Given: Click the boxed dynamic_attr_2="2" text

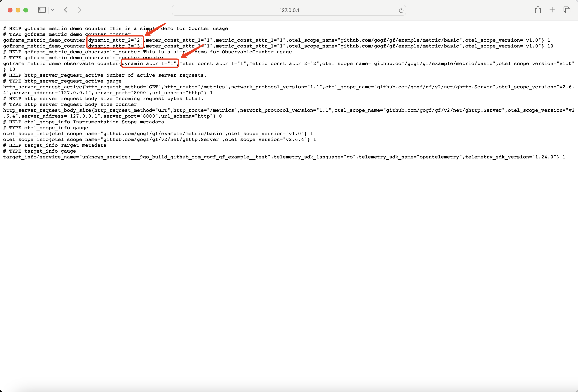Looking at the screenshot, I should [115, 40].
